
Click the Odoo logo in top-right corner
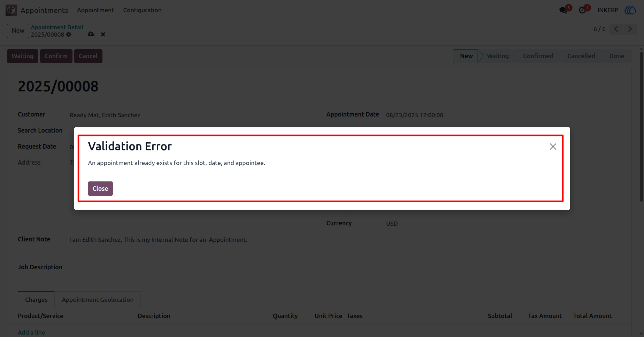630,10
